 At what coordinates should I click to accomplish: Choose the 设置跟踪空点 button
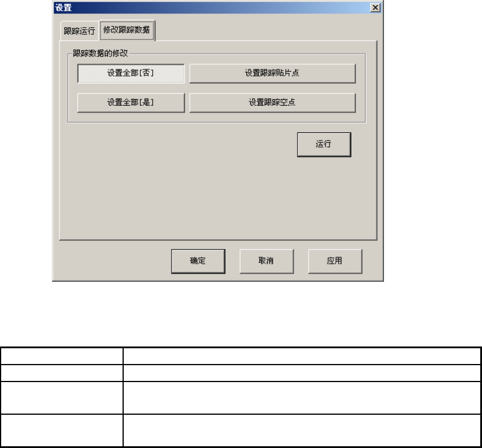tap(273, 103)
